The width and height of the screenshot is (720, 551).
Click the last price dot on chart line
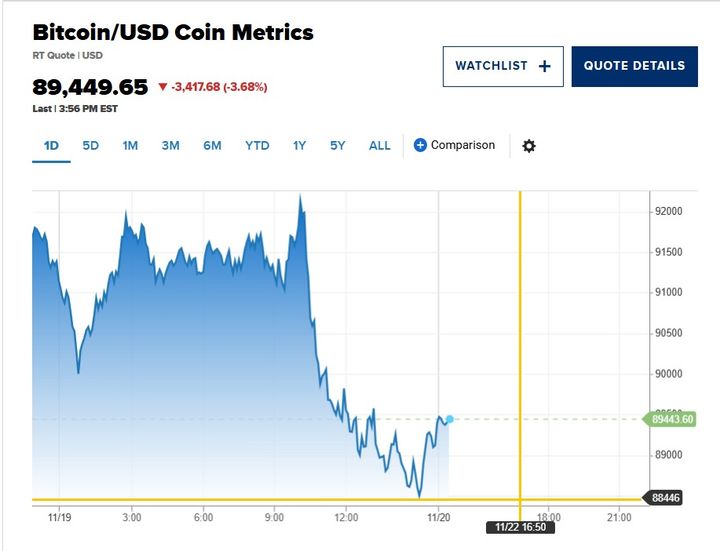450,419
